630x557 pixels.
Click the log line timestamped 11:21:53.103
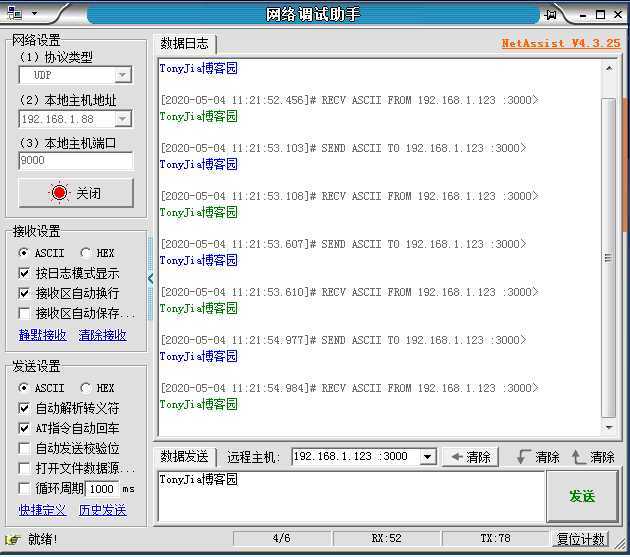point(343,148)
